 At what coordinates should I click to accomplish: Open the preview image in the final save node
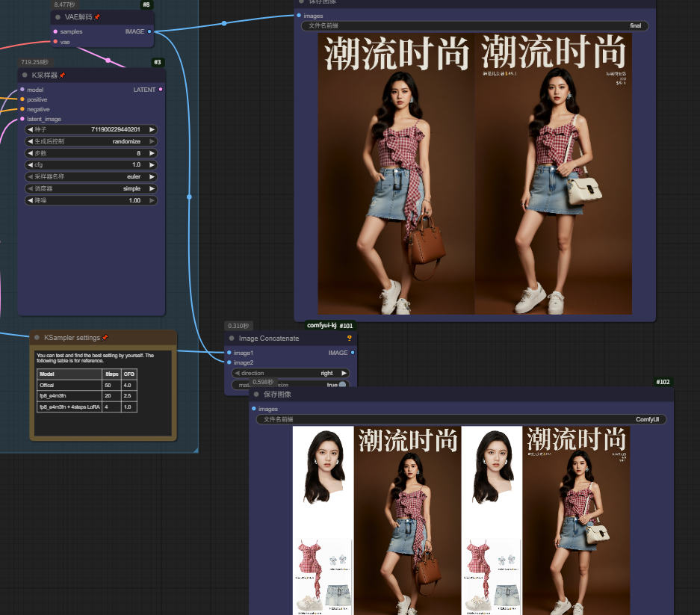(x=474, y=173)
